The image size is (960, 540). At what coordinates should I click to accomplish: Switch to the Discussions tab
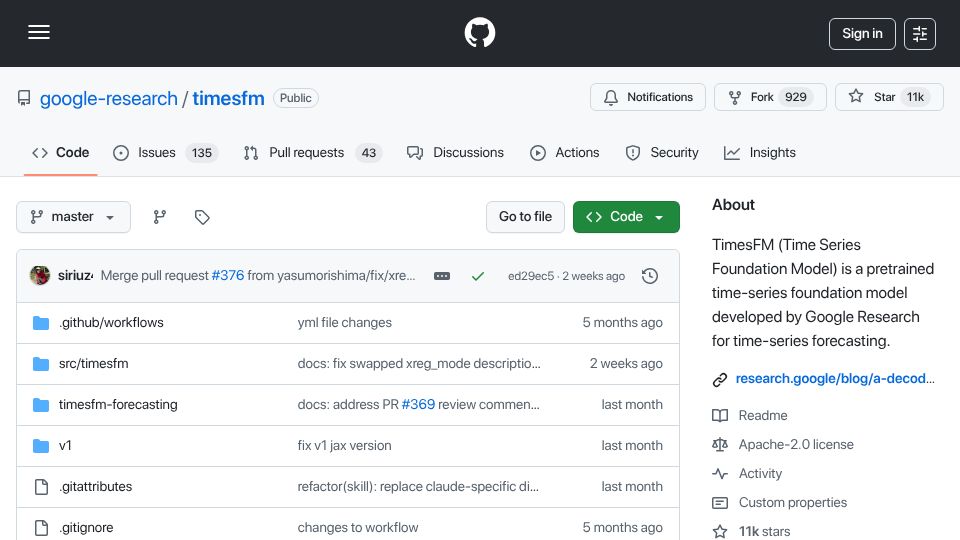455,152
